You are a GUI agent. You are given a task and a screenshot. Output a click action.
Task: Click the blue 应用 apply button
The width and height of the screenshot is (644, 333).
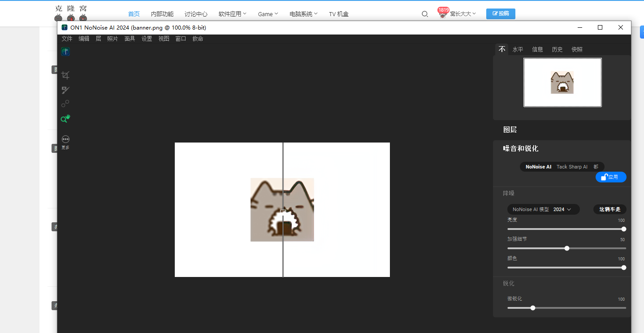pos(611,177)
